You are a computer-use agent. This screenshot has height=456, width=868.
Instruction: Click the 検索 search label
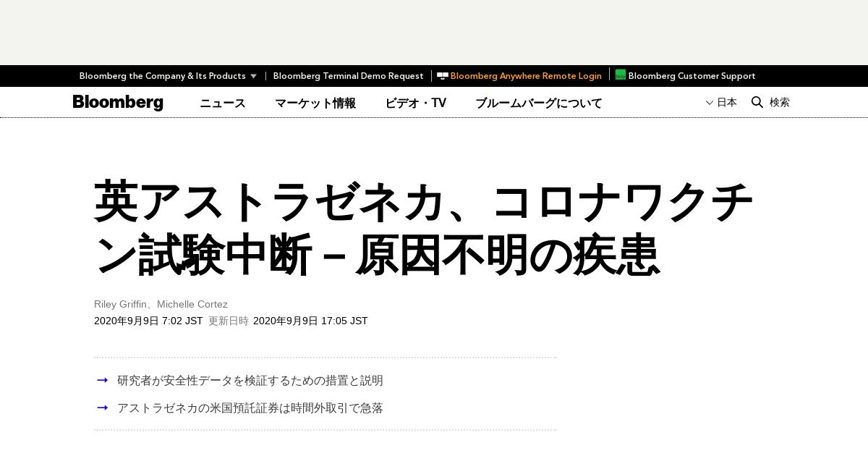tap(780, 103)
